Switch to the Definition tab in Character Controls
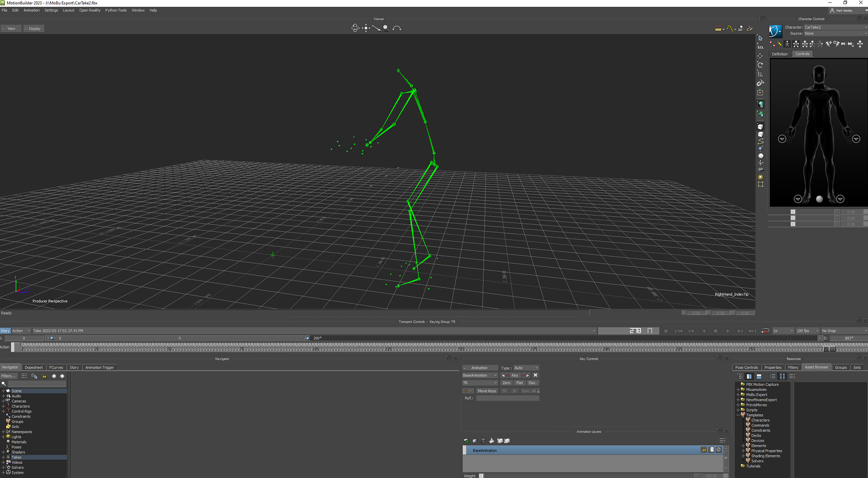This screenshot has height=478, width=868. click(x=779, y=54)
